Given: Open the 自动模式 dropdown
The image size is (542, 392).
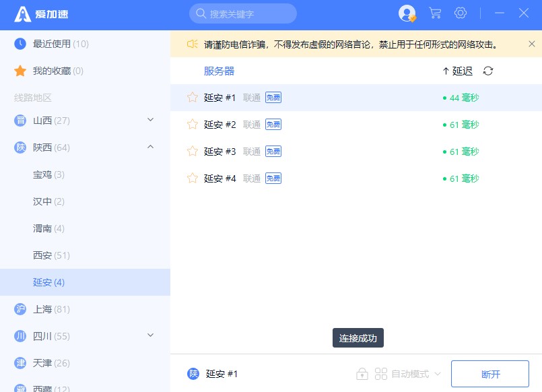Looking at the screenshot, I should pyautogui.click(x=409, y=374).
